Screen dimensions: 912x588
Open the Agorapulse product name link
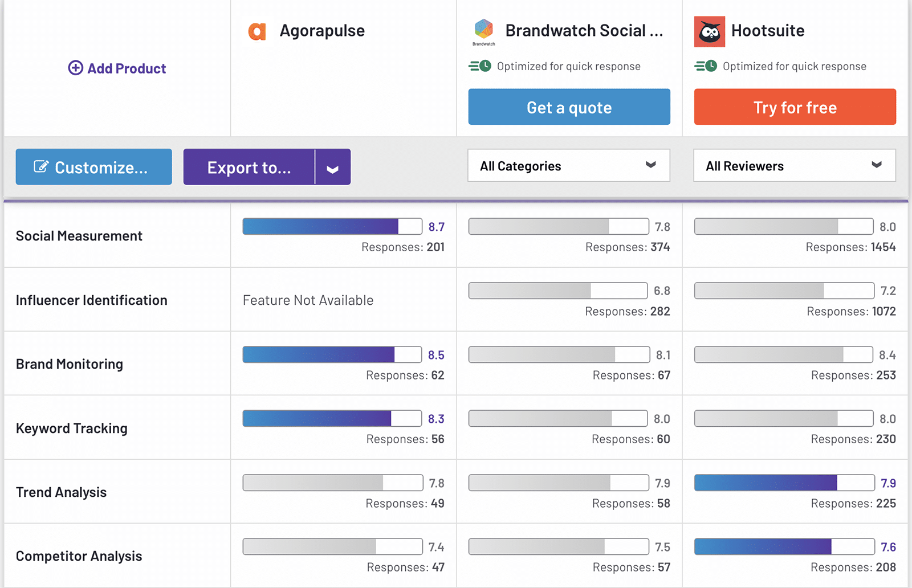click(x=322, y=31)
